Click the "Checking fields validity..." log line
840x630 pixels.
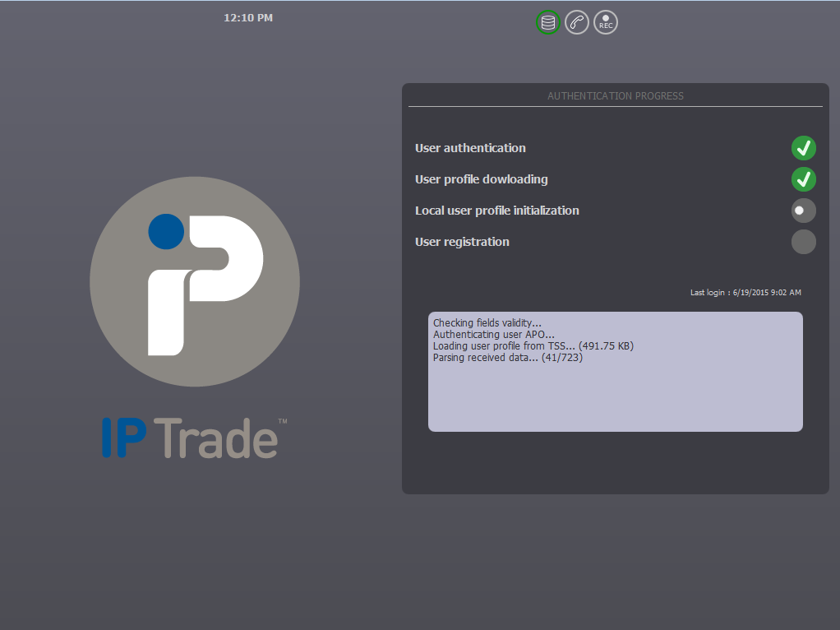487,322
